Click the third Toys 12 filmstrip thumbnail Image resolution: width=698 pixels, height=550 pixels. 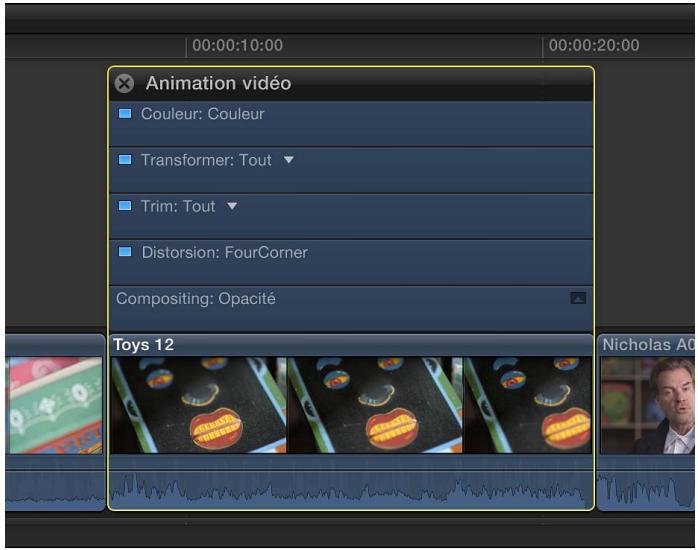coord(528,405)
